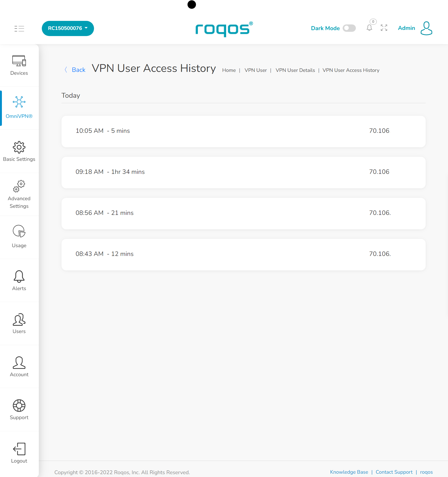448x477 pixels.
Task: Go to VPN User breadcrumb
Action: click(256, 70)
